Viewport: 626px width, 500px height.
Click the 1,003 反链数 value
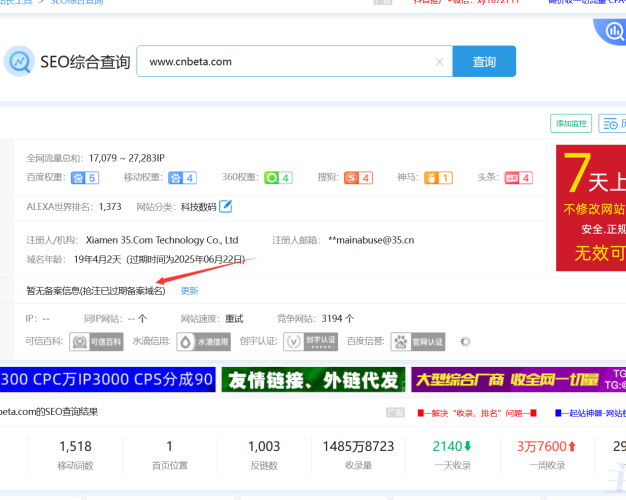(264, 446)
